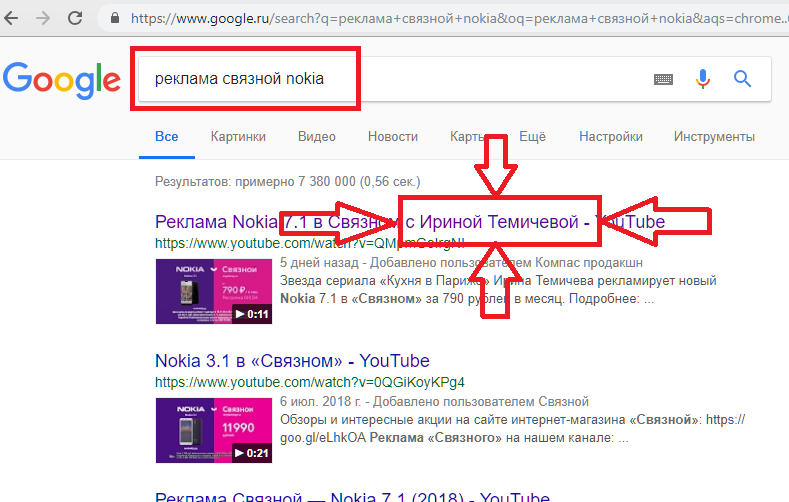The width and height of the screenshot is (789, 502).
Task: Open the Новости tab
Action: click(392, 136)
